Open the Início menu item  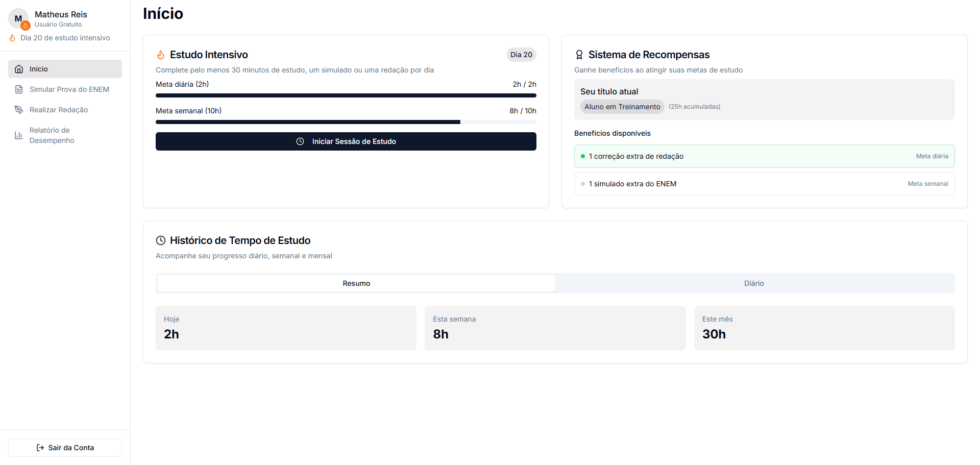(65, 69)
